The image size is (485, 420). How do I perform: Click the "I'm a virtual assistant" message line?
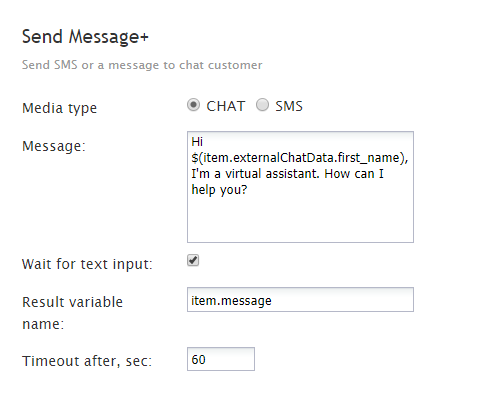(x=255, y=174)
